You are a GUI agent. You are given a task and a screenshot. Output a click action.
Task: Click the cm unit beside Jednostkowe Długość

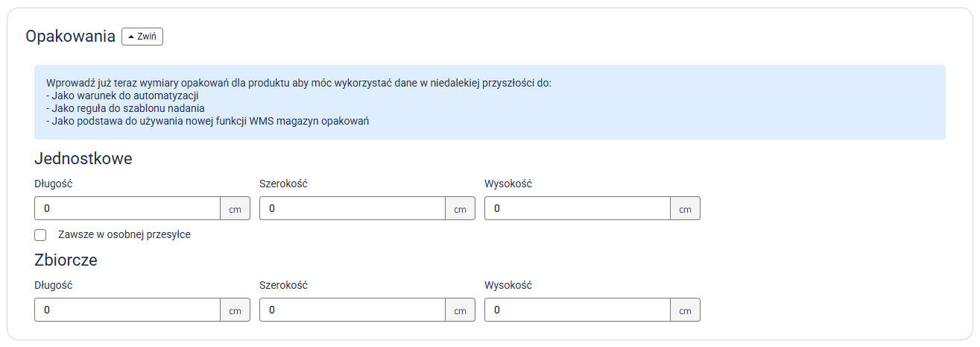235,209
